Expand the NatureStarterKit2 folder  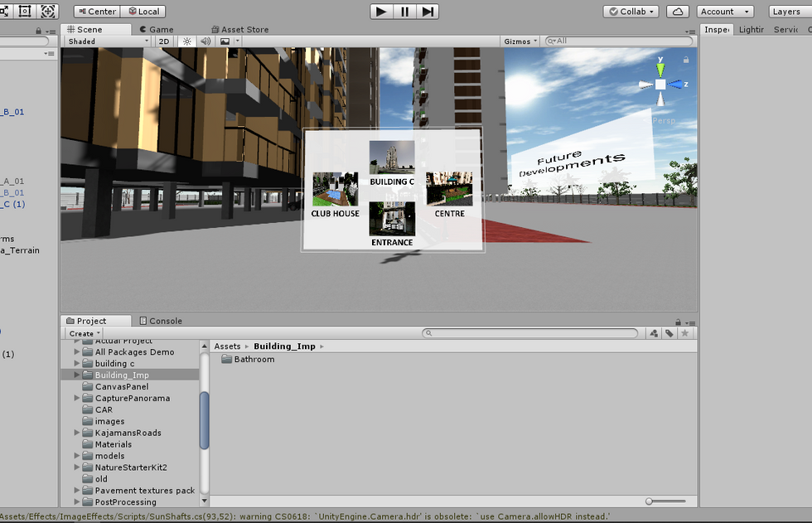click(77, 467)
